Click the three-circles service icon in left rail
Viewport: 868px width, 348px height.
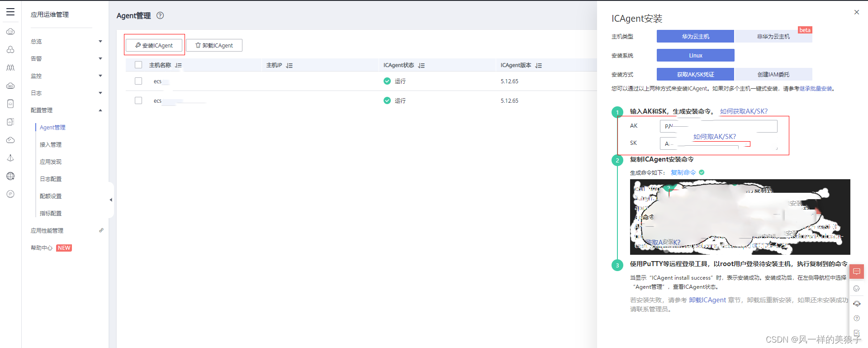tap(10, 49)
